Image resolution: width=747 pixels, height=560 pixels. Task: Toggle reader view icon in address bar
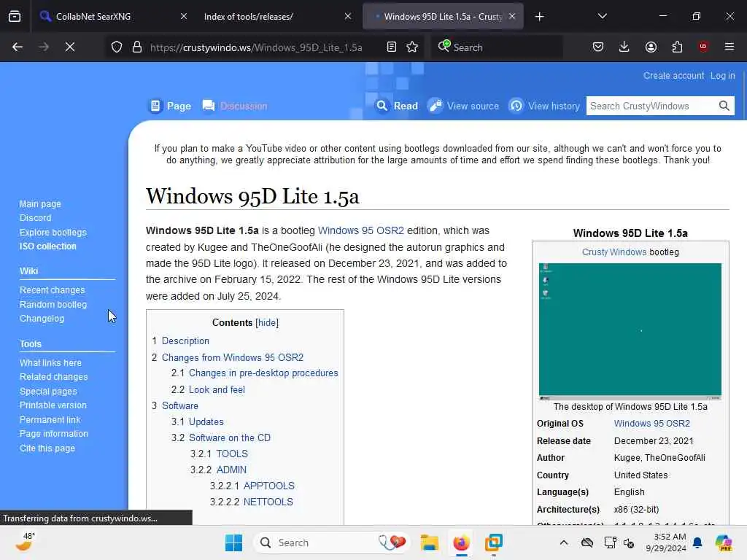click(392, 47)
